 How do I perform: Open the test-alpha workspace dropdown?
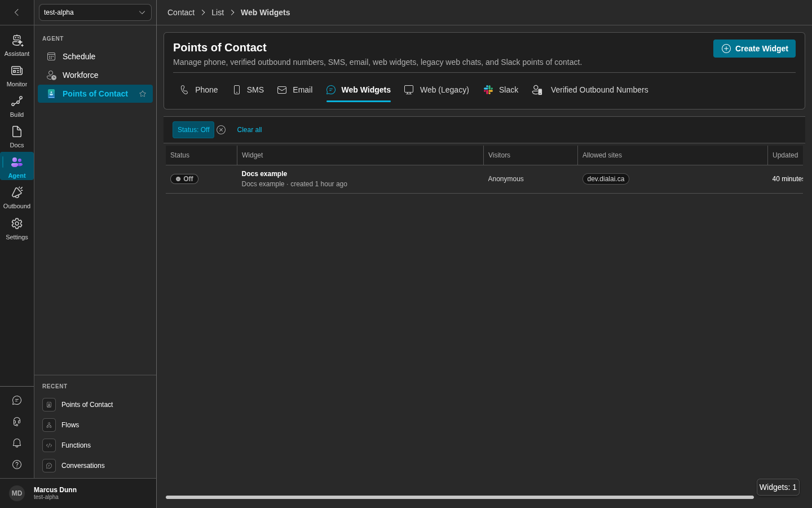95,12
